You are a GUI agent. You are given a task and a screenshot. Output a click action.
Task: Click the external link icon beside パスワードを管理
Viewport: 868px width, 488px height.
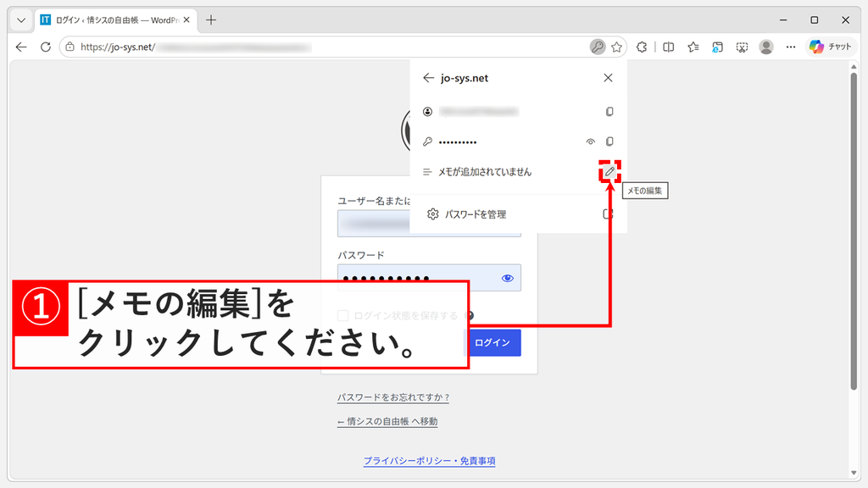click(x=608, y=214)
